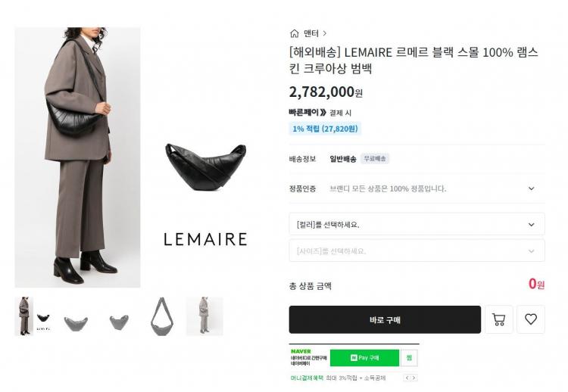Select the second thumbnail of the bag front

pyautogui.click(x=76, y=316)
